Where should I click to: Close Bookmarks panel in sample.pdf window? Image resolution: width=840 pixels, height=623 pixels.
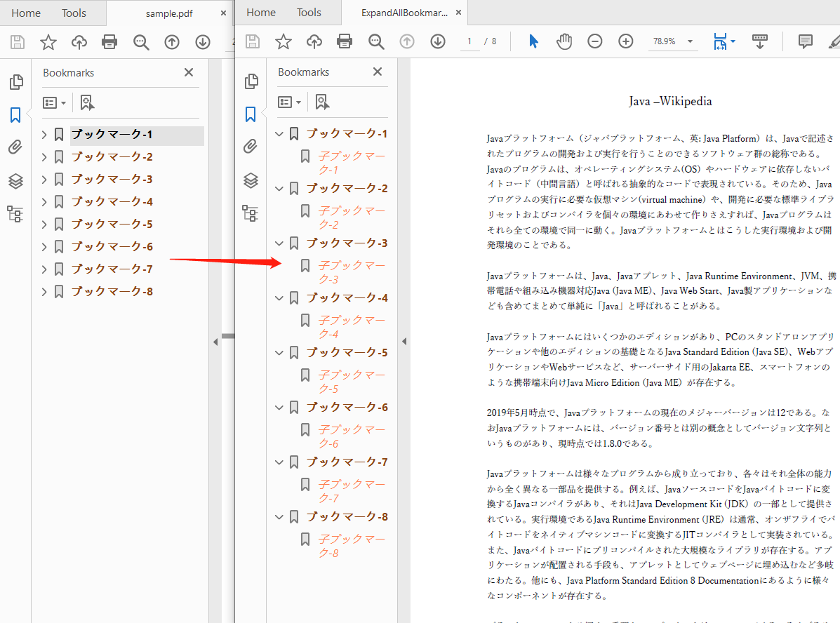189,72
